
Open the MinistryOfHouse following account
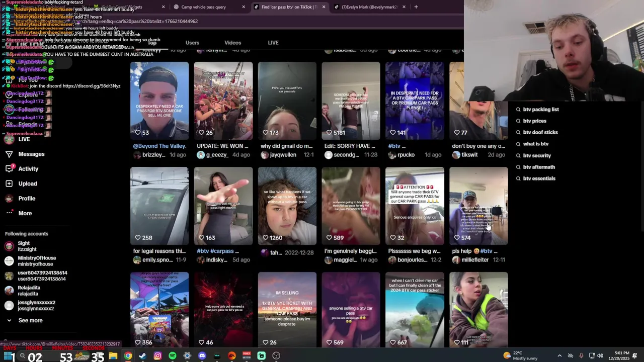37,261
